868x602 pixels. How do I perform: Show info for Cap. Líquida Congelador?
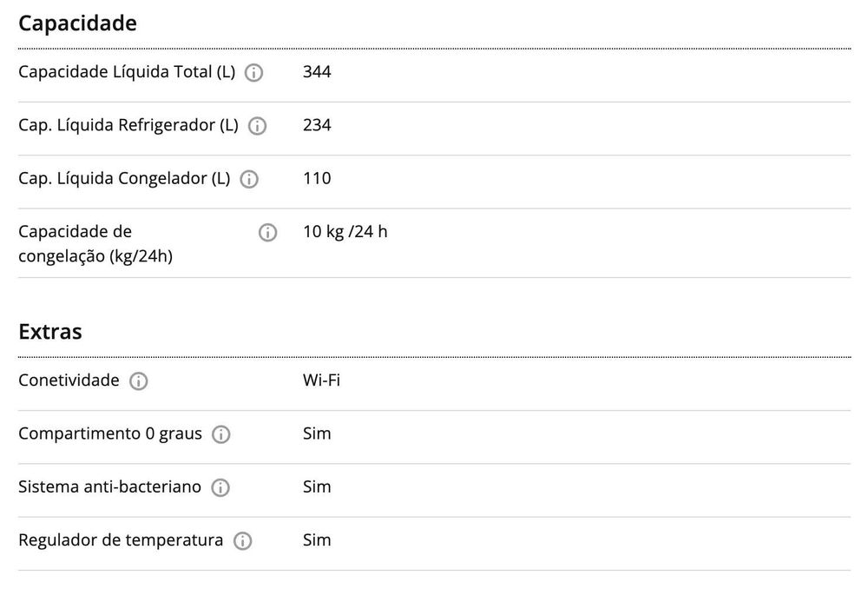tap(249, 180)
